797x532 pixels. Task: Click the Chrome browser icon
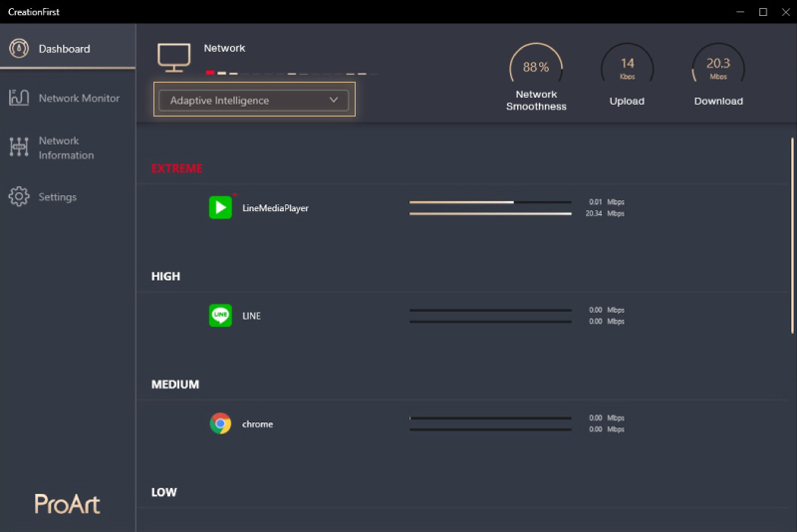[220, 423]
